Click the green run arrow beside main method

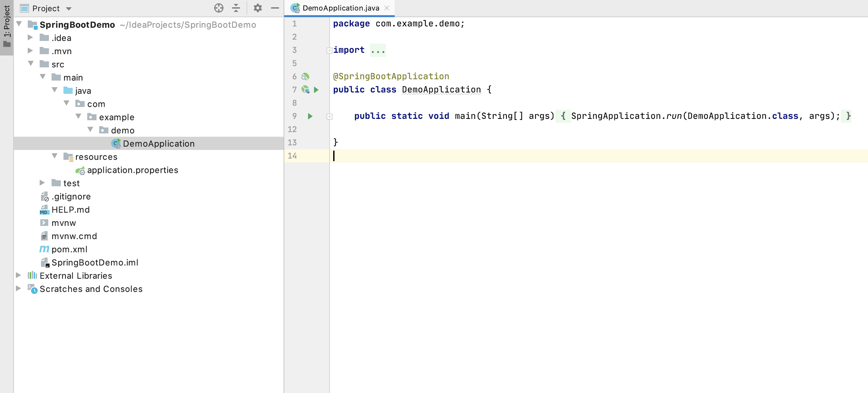[310, 116]
